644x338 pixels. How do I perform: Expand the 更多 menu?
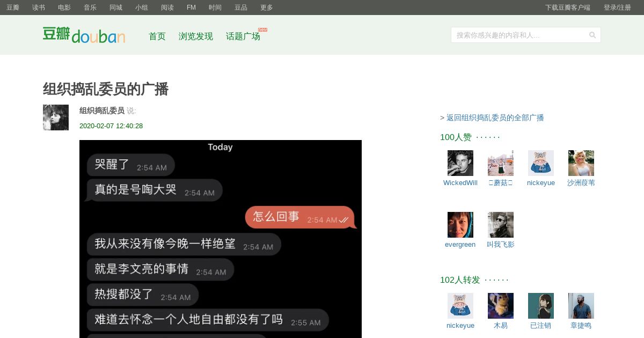pos(267,8)
